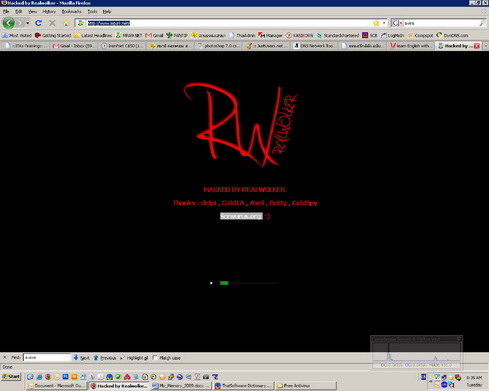Toggle Highlight all in Find bar
The image size is (489, 391).
pyautogui.click(x=134, y=358)
